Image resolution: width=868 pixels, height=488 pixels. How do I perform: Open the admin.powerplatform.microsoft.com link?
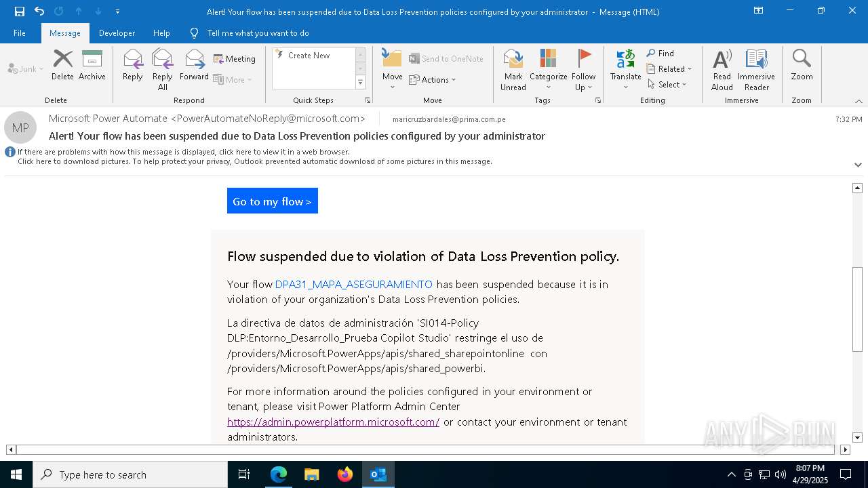pyautogui.click(x=333, y=422)
